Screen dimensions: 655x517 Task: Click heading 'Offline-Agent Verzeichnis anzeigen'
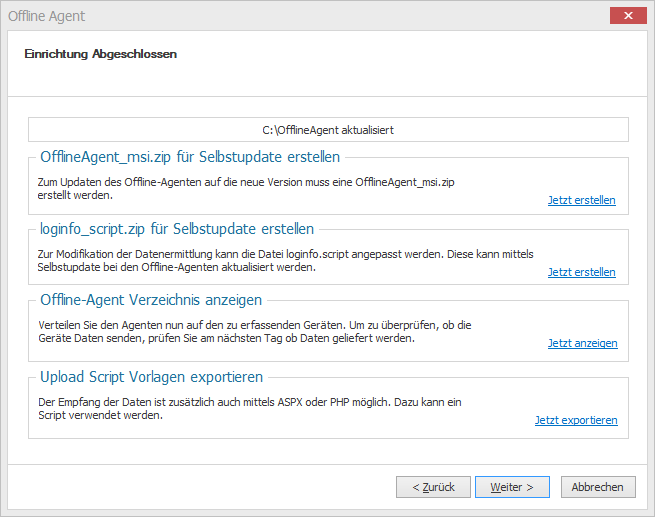[x=151, y=300]
